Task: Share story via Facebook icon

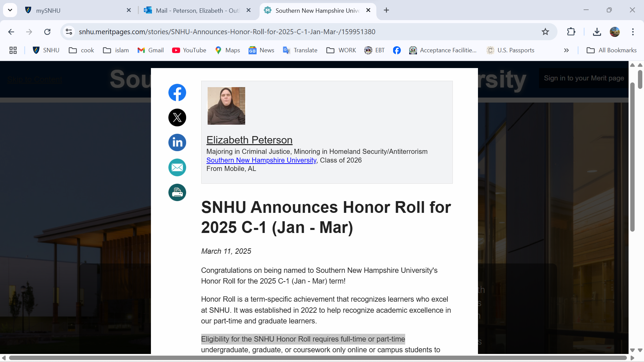Action: point(177,93)
